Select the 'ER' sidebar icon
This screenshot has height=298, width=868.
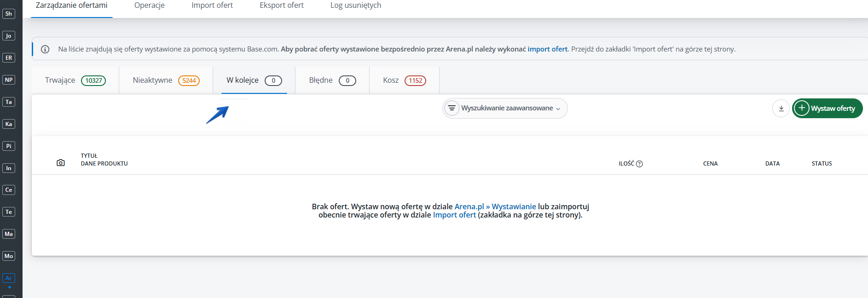tap(9, 58)
